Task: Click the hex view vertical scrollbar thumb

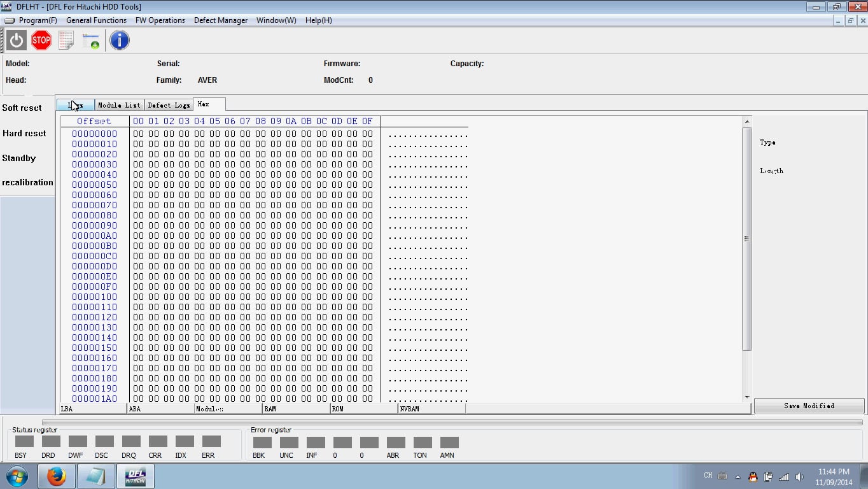Action: point(747,238)
